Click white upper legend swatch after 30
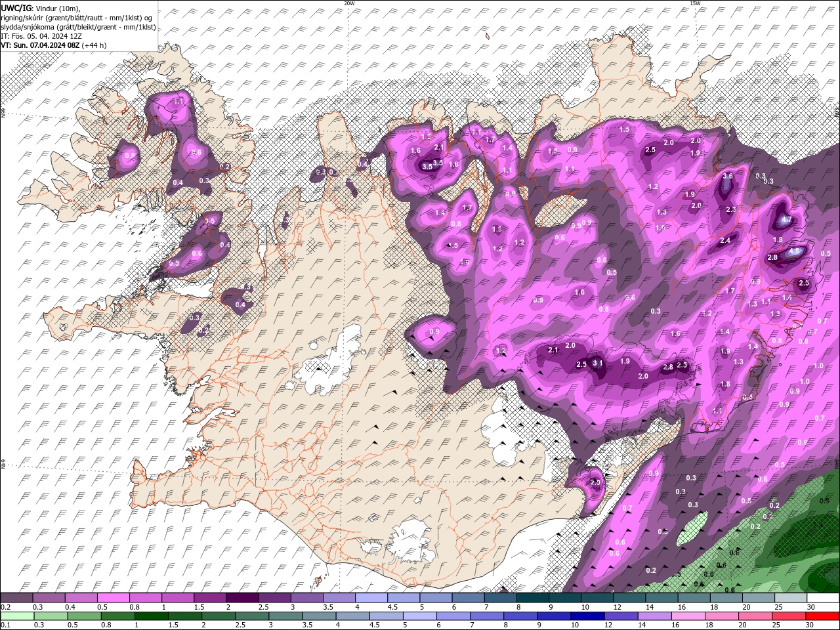The image size is (840, 630). [x=822, y=598]
